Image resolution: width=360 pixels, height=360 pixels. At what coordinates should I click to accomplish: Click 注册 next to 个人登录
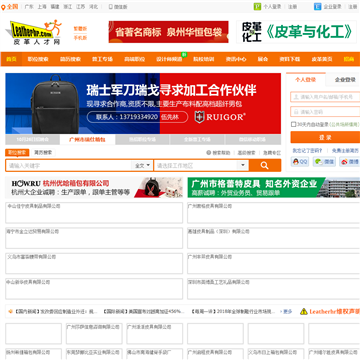292,7
